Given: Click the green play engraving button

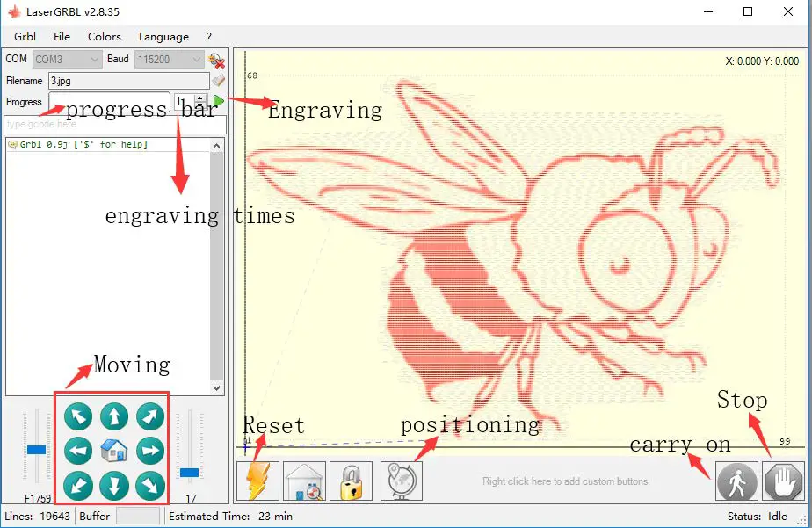Looking at the screenshot, I should tap(219, 101).
